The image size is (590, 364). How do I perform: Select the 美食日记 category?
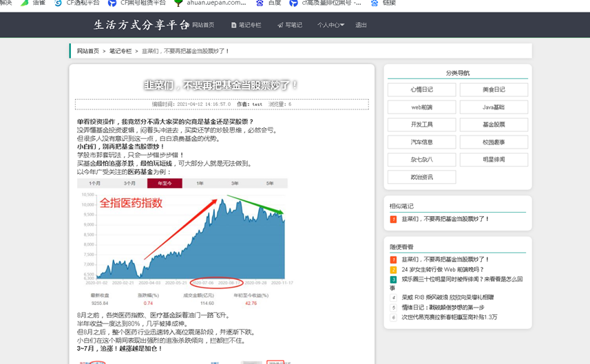coord(494,89)
